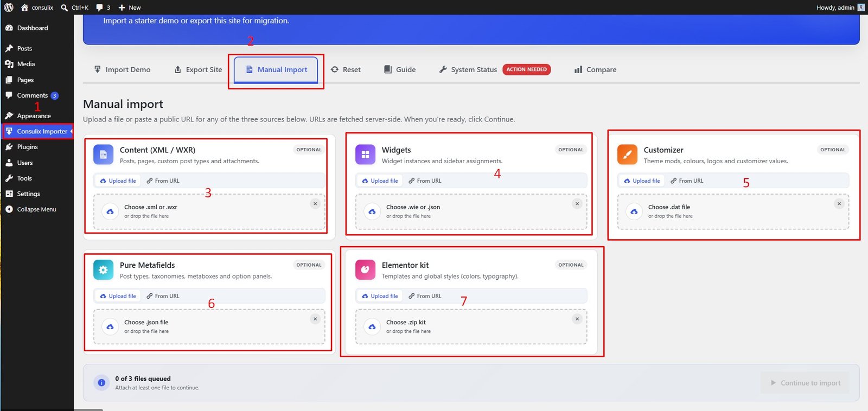Select Upload file in Widgets card
The width and height of the screenshot is (868, 411).
pos(380,181)
